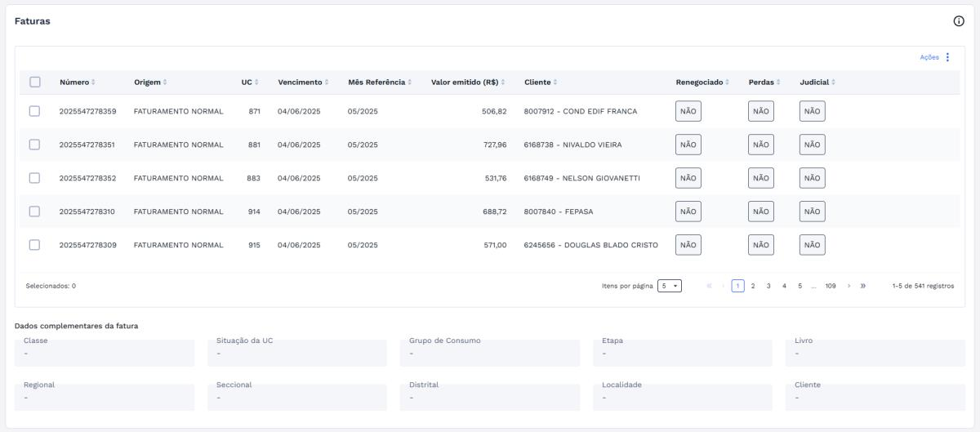
Task: Click the 1-5 de 541 registros text
Action: [923, 286]
